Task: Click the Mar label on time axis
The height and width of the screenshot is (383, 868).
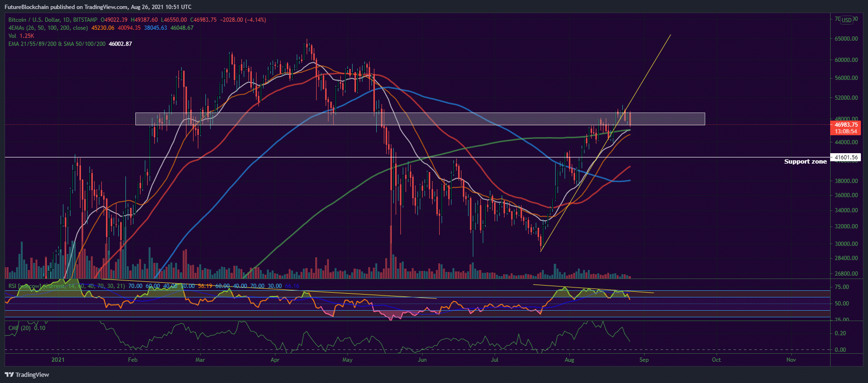Action: (200, 360)
